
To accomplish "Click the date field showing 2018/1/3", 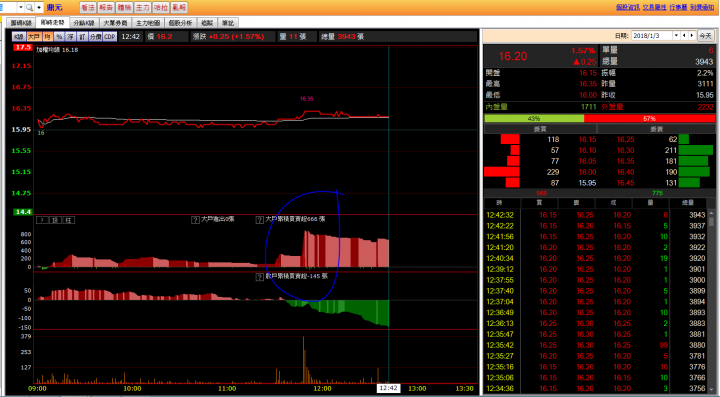I will [x=652, y=36].
